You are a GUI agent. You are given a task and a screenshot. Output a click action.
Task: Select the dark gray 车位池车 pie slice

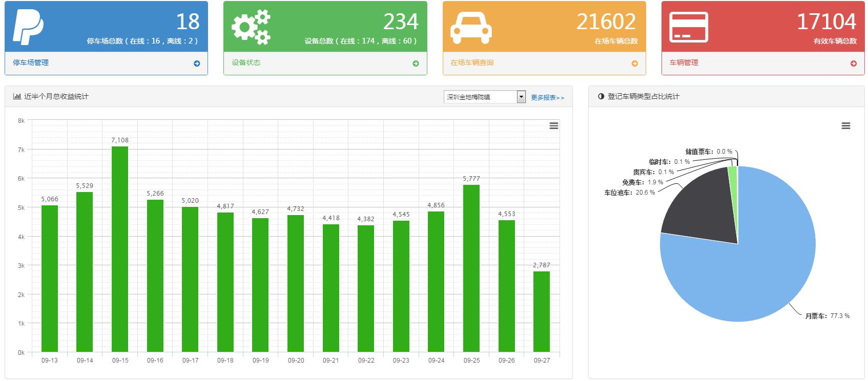tap(703, 210)
